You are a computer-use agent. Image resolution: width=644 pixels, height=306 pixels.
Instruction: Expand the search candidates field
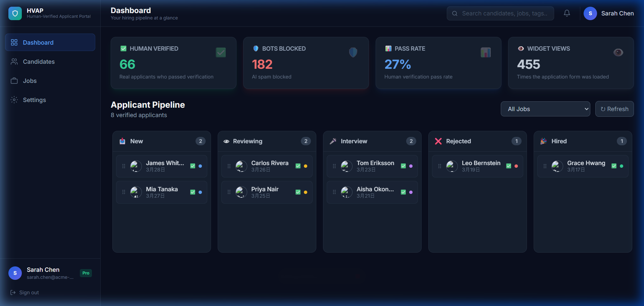(500, 13)
